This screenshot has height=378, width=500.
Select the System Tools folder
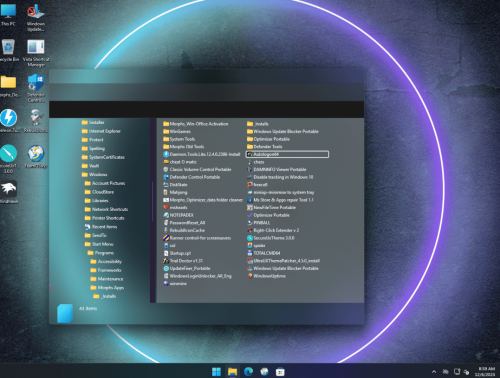point(179,139)
